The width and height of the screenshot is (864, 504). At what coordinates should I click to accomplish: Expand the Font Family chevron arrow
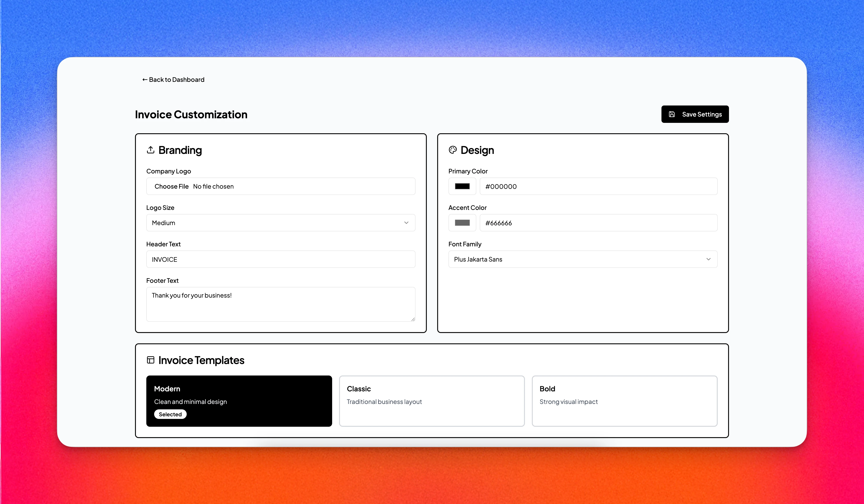point(708,259)
